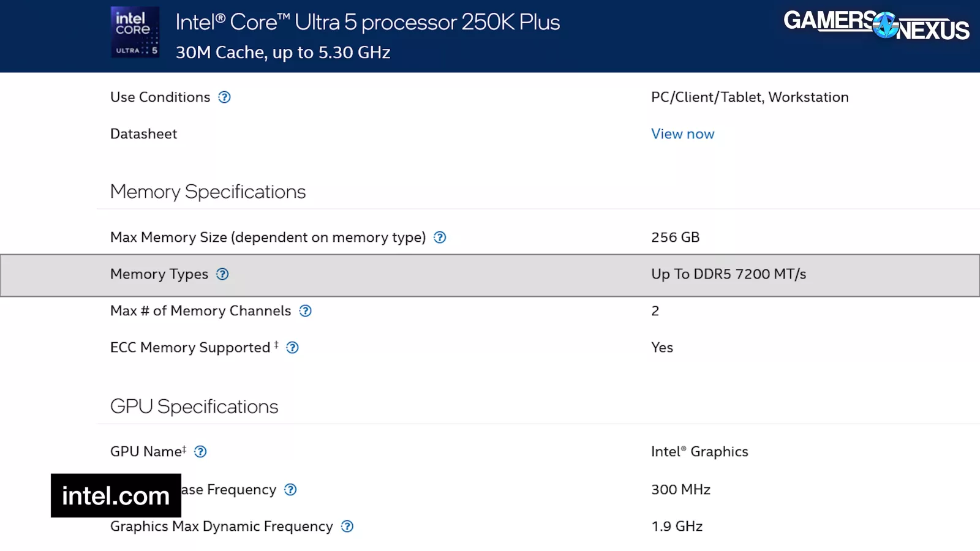Viewport: 980px width, 551px height.
Task: Click the Intel Core Ultra 5 badge
Action: (135, 32)
